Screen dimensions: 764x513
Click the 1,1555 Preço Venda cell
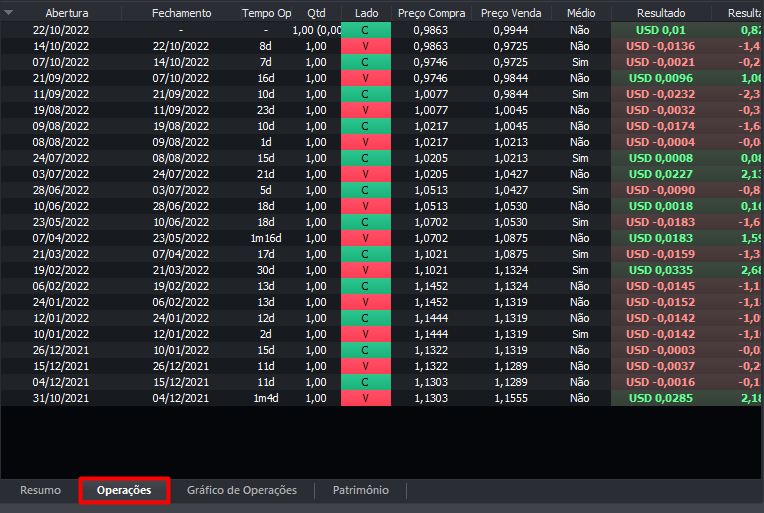tap(511, 398)
